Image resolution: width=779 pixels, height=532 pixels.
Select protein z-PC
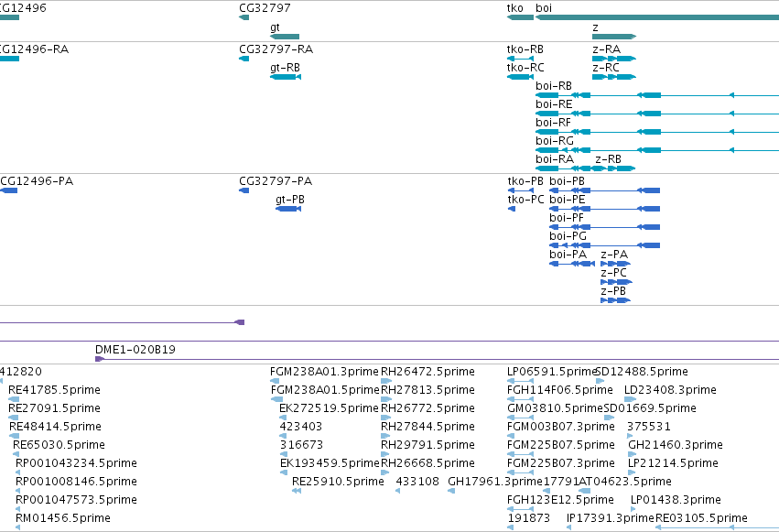point(616,282)
